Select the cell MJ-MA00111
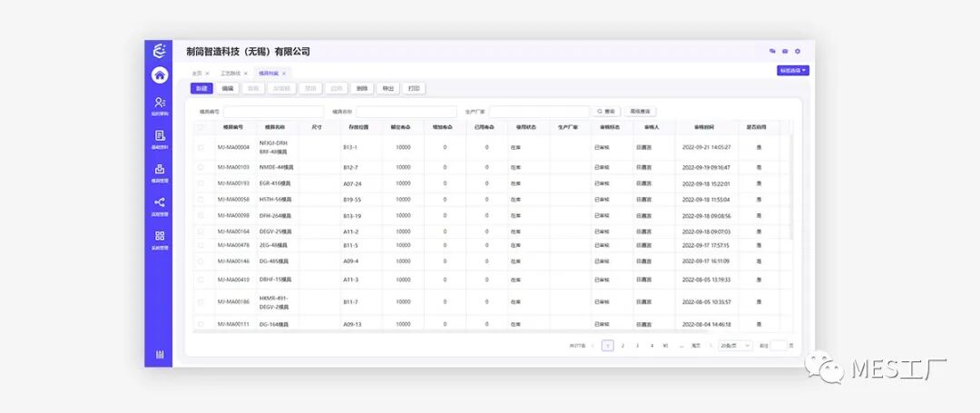980x413 pixels. [x=233, y=324]
